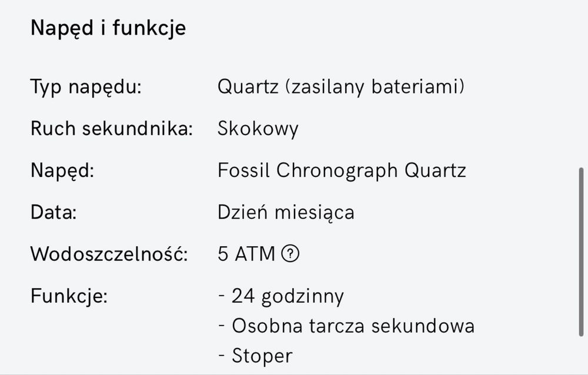This screenshot has width=588, height=375.
Task: Click the Stoper function entry
Action: point(262,356)
